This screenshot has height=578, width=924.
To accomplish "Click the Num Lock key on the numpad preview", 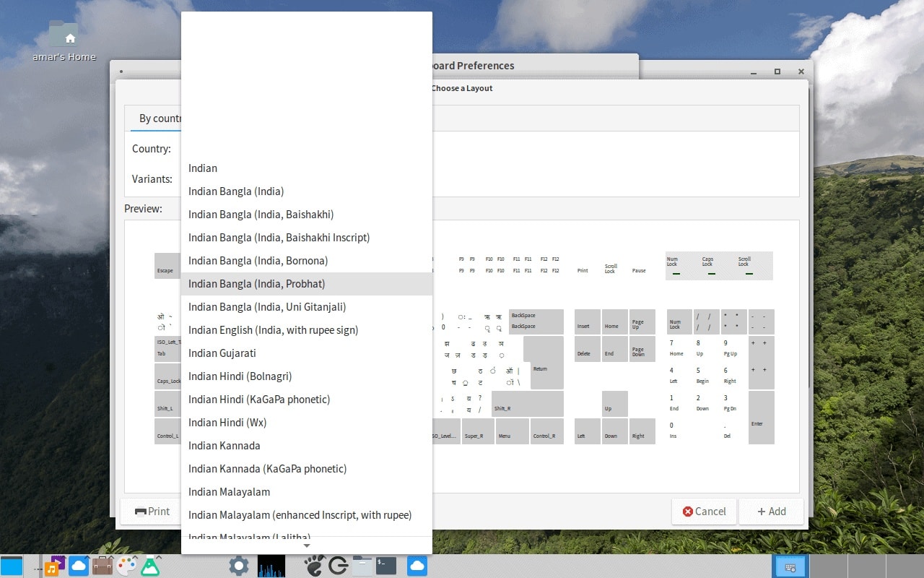I will [679, 322].
